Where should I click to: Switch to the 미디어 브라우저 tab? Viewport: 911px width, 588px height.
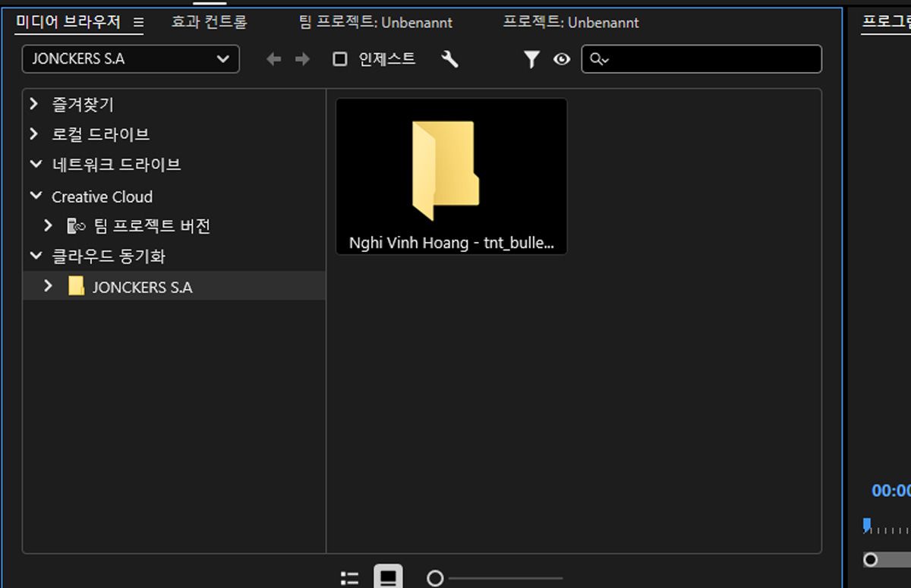[x=68, y=22]
